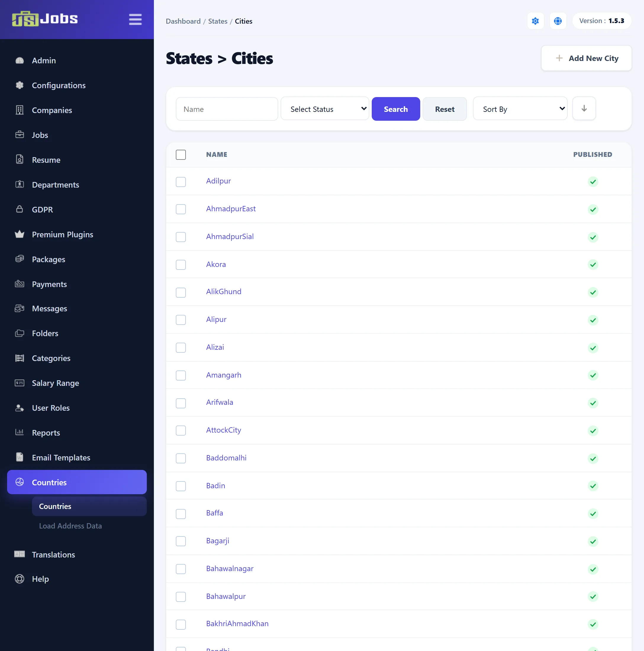
Task: Open the Translations sidebar item
Action: coord(77,554)
